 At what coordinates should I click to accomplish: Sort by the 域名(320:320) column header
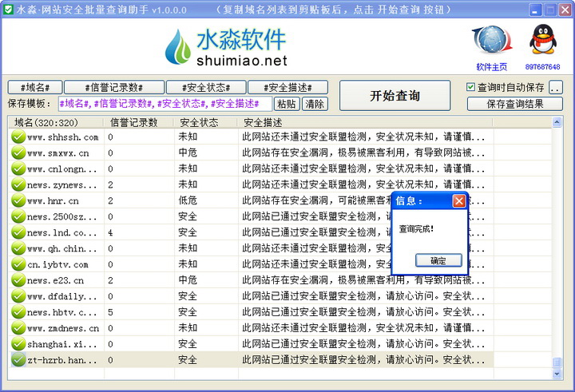(x=56, y=122)
